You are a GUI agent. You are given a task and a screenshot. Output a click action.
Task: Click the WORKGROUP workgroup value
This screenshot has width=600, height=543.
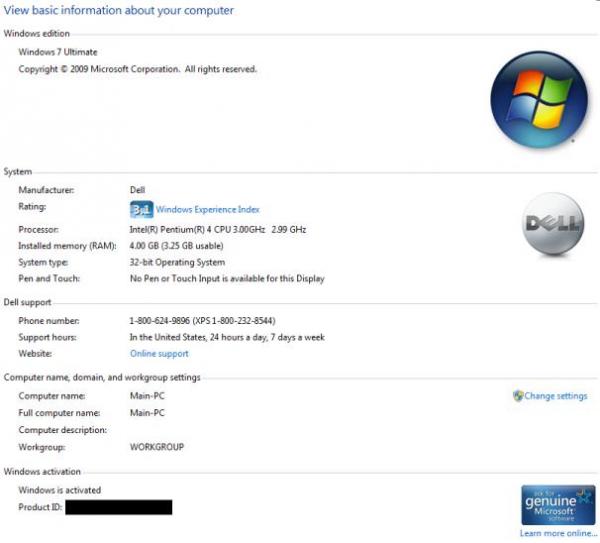point(157,447)
